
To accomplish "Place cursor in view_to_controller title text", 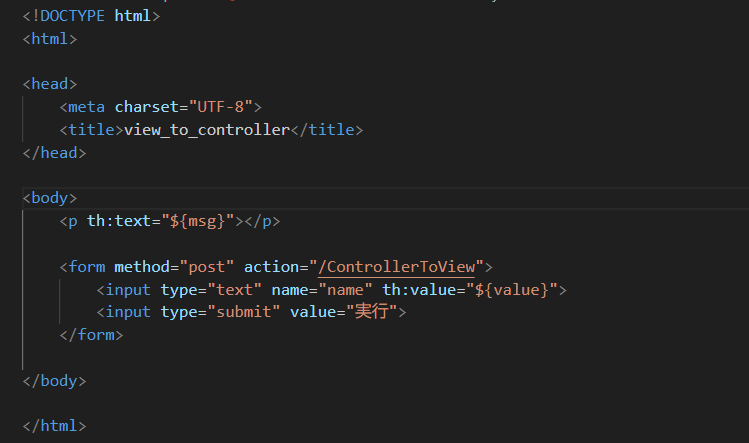I will click(205, 130).
